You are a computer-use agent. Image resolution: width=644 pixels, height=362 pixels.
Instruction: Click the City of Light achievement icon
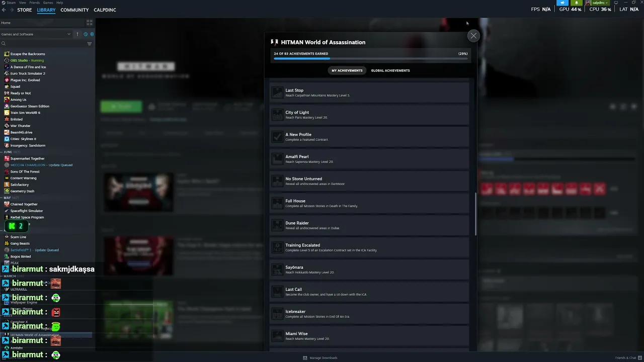coord(277,115)
